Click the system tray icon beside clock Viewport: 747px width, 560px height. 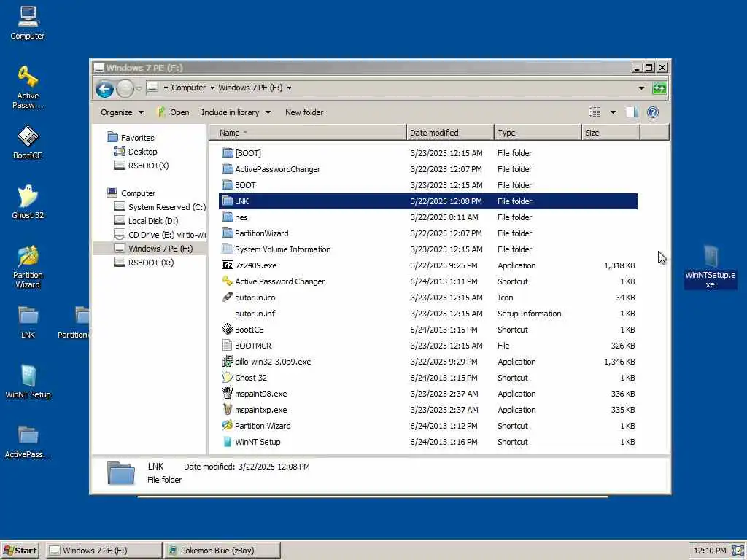738,551
